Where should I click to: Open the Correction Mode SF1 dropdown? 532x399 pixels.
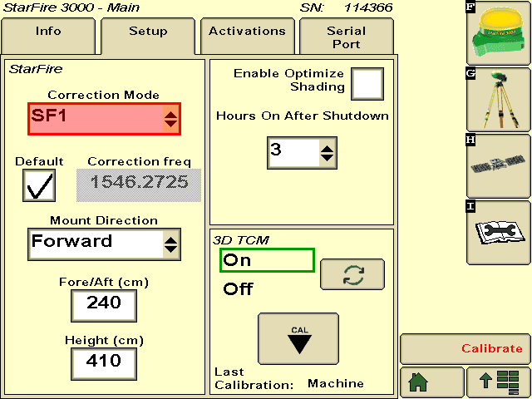coord(104,119)
